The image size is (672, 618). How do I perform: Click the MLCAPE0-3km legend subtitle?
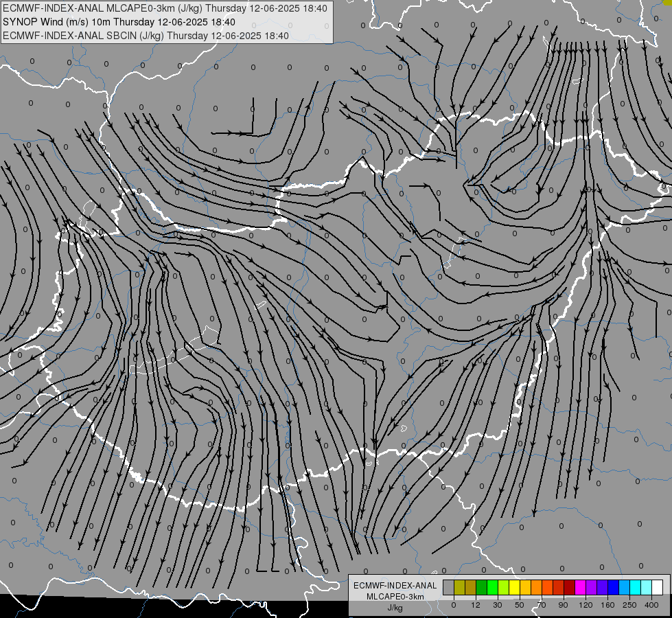(x=395, y=597)
